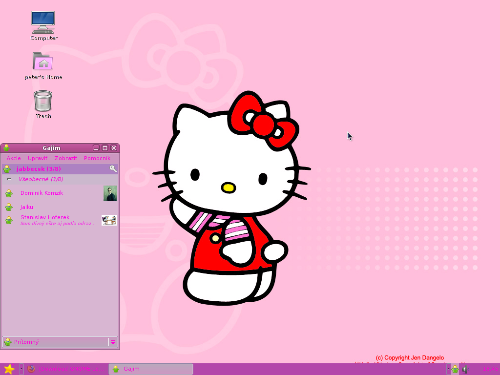Click Stanislav's avatar thumbnail

109,220
